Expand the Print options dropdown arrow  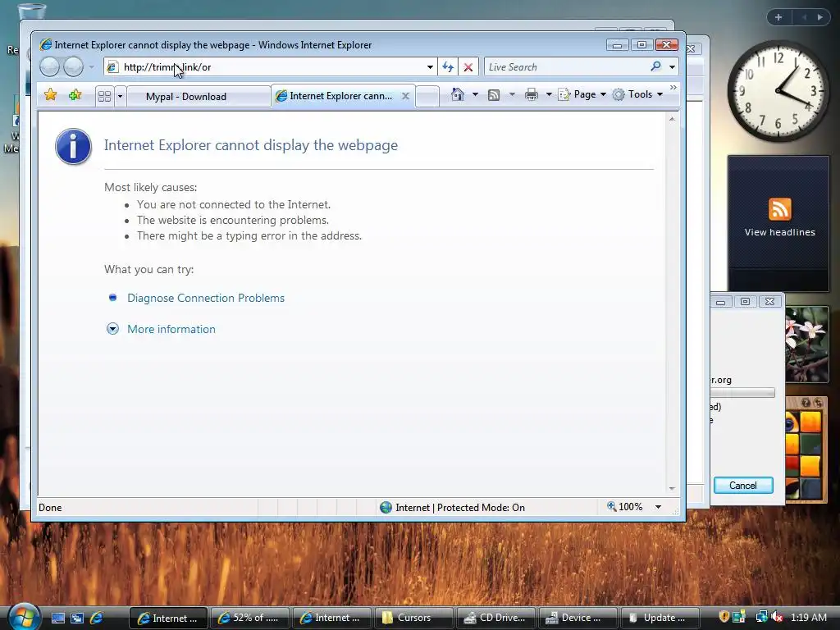coord(549,94)
